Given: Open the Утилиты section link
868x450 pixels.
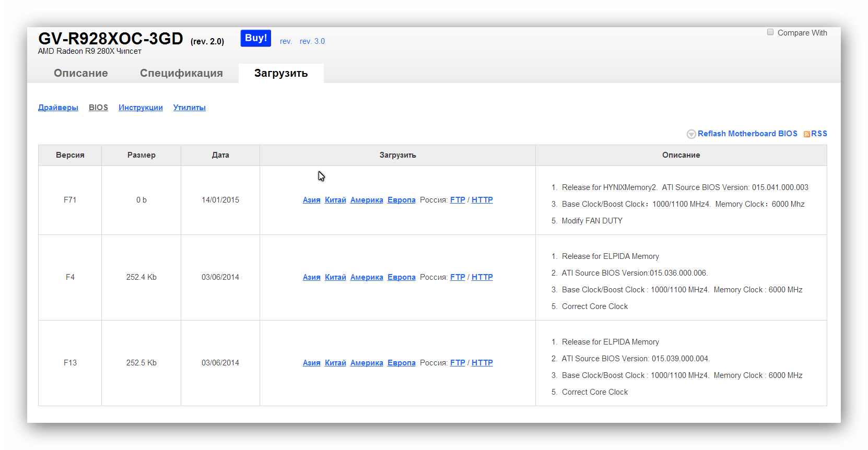Looking at the screenshot, I should (190, 108).
